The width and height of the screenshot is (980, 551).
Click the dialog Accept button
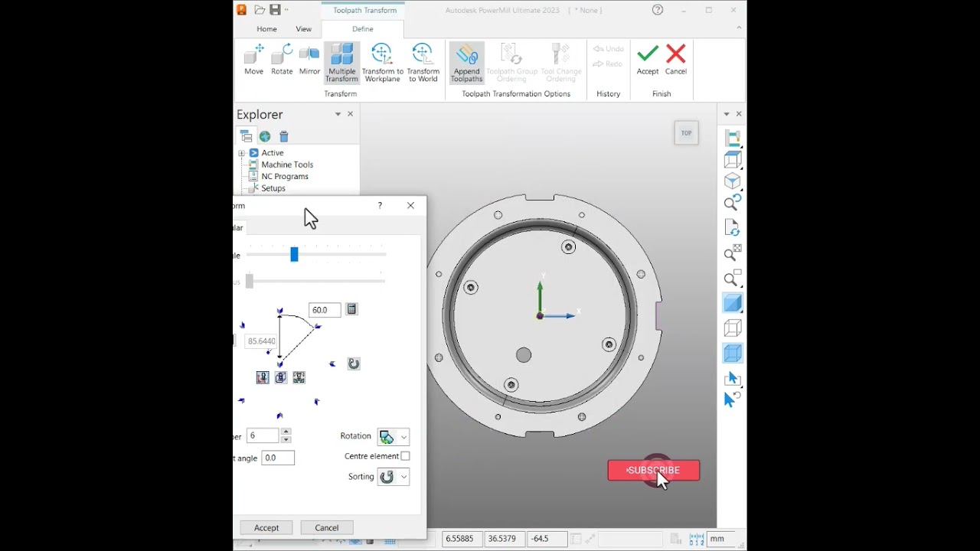[x=266, y=528]
